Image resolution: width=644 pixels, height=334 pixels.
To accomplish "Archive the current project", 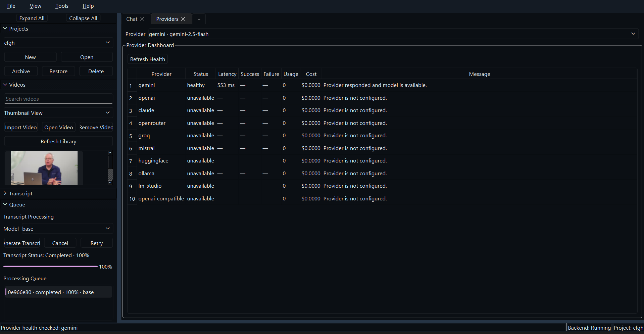I will click(x=21, y=71).
